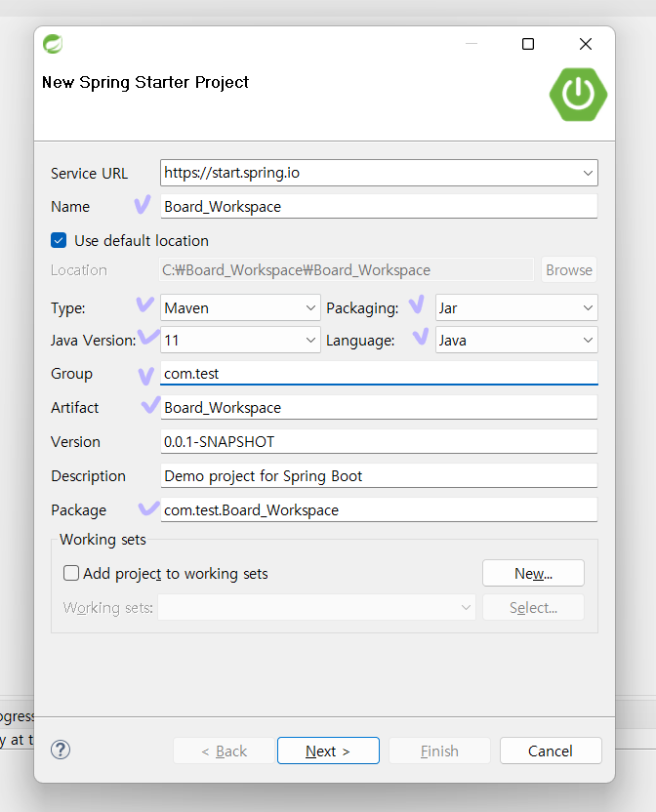Click the Next > button

[x=328, y=751]
